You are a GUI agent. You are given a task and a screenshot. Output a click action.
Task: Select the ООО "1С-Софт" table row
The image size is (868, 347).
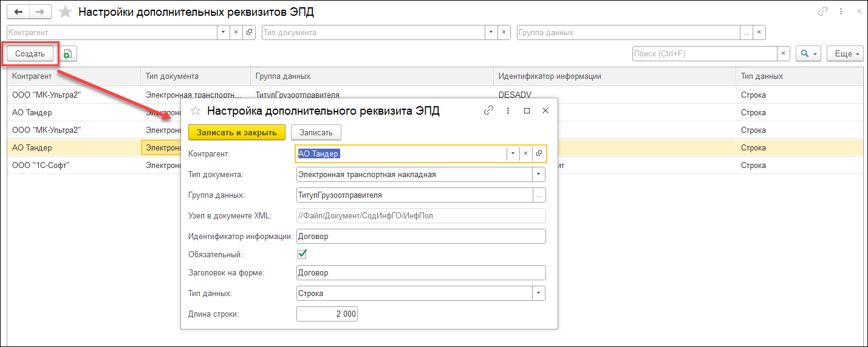coord(94,165)
